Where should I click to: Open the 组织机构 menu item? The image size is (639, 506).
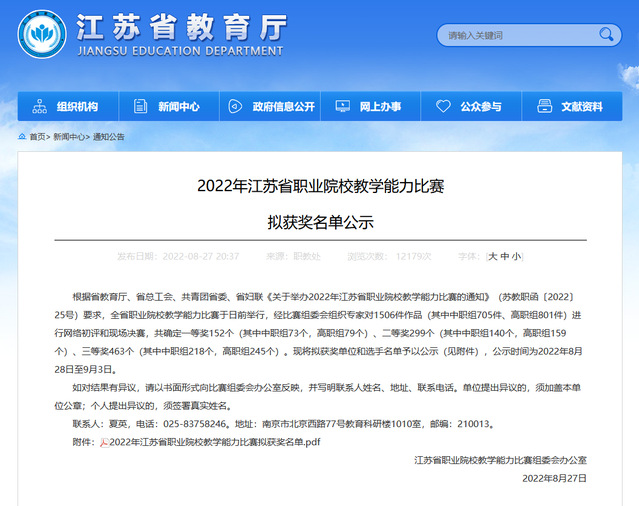[x=77, y=107]
